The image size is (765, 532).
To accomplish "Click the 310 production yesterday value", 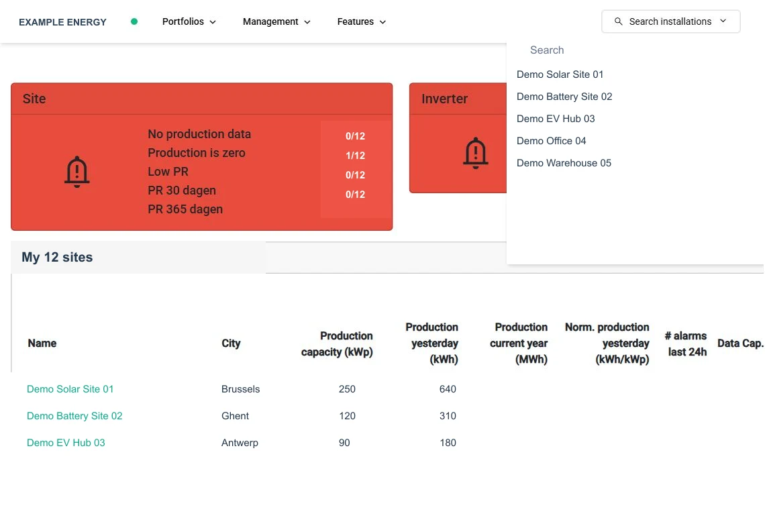I will pos(448,416).
